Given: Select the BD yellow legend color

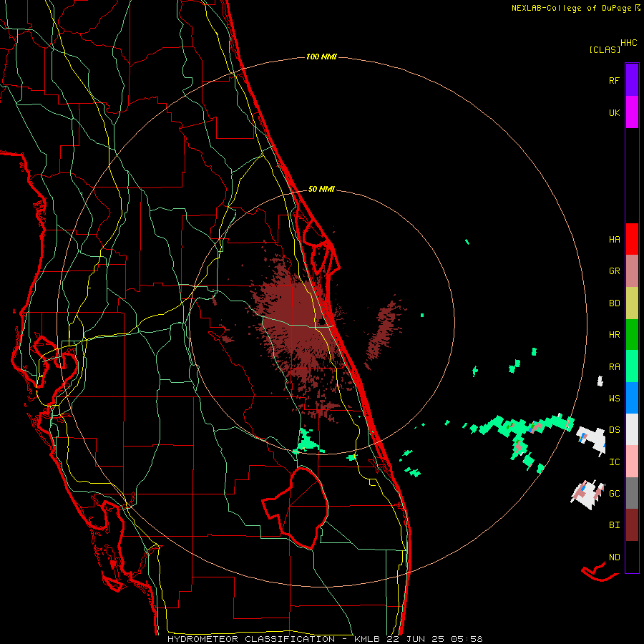Looking at the screenshot, I should point(632,303).
